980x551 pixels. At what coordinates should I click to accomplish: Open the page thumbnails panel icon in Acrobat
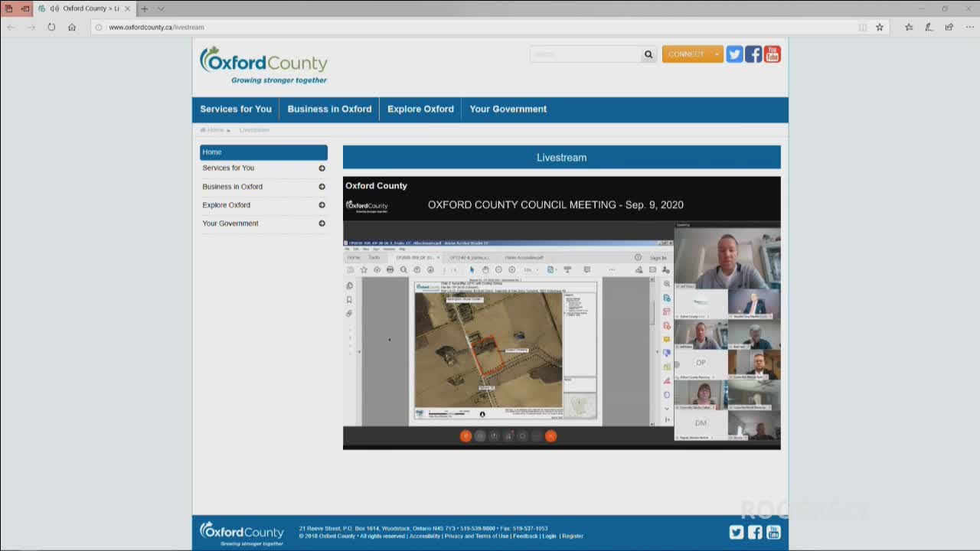pyautogui.click(x=349, y=286)
